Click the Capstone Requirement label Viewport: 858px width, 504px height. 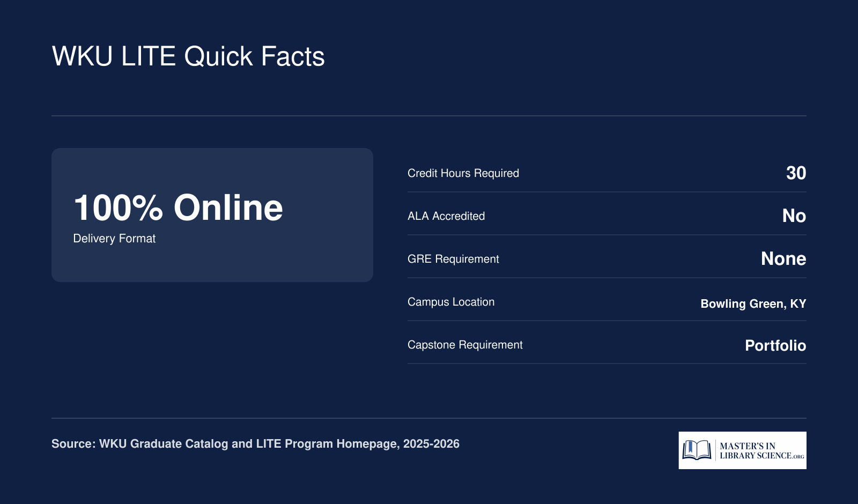click(465, 345)
